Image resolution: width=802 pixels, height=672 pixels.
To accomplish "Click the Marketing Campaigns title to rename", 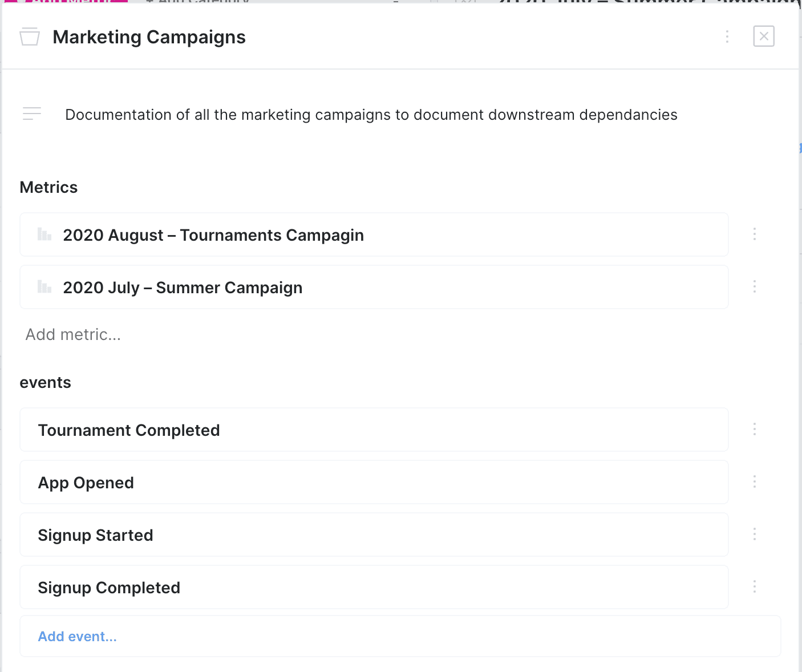I will pyautogui.click(x=149, y=37).
